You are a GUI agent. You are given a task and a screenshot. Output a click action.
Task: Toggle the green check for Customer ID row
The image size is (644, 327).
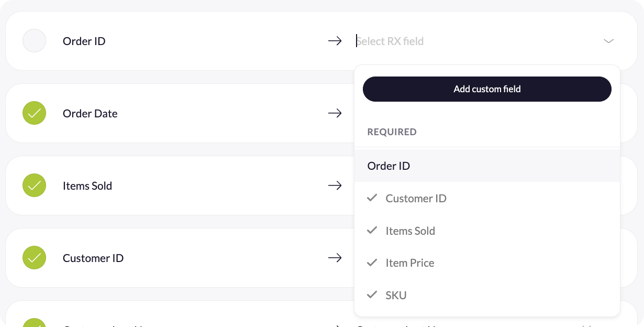pos(35,258)
